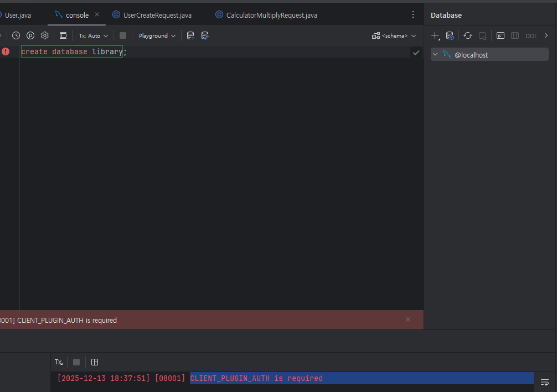Open the Playground resolve mode dropdown
Image resolution: width=557 pixels, height=392 pixels.
157,36
